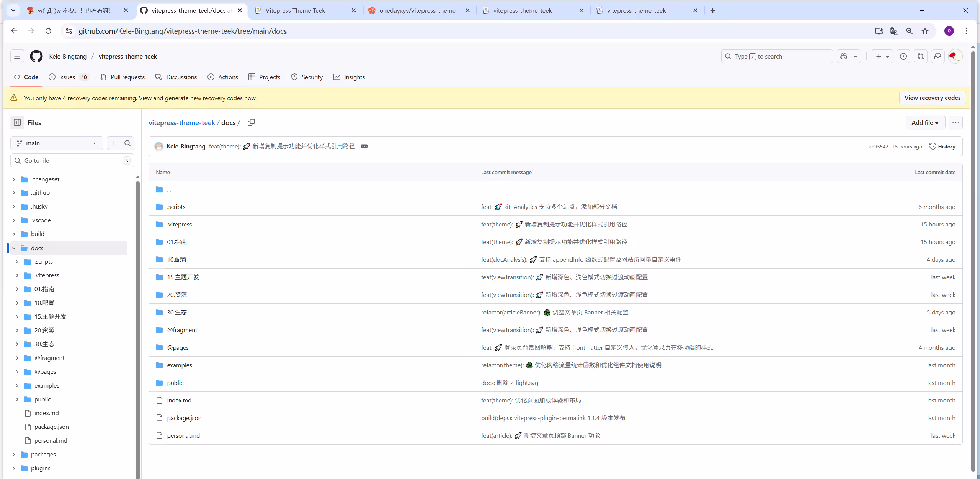Screen dimensions: 980x479
Task: Open the 15.主题开发 folder in the file list
Action: 183,277
